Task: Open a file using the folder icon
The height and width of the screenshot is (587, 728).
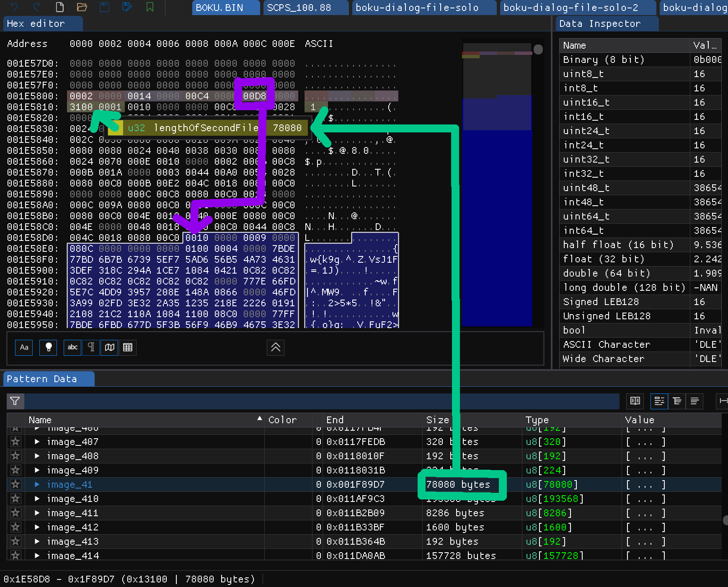Action: [82, 7]
